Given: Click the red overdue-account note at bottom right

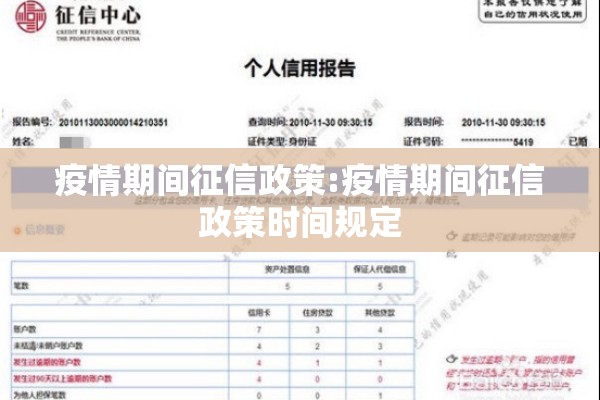Looking at the screenshot, I should [x=514, y=373].
